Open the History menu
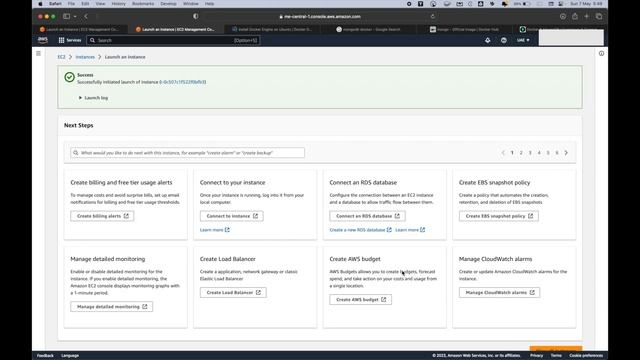 118,4
